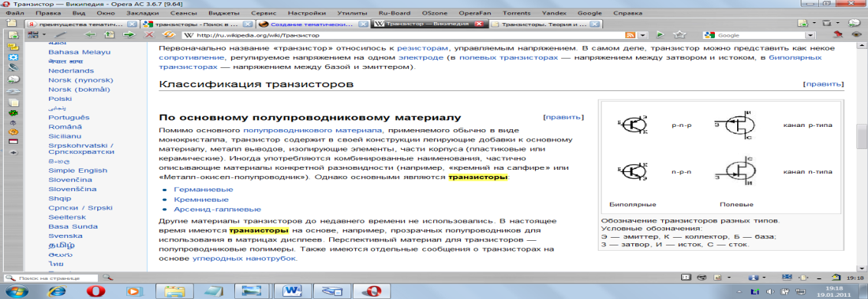Open the резисторам link
Screen dimensions: 868x299
(x=423, y=48)
